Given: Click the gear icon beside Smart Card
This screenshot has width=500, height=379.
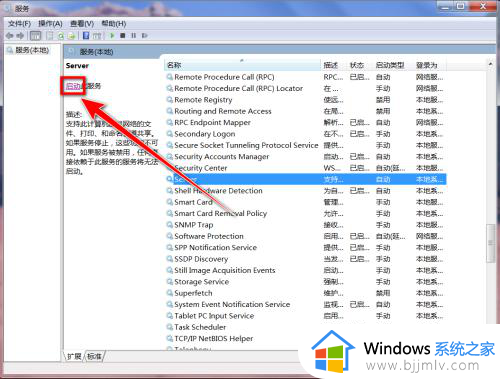Looking at the screenshot, I should (x=170, y=202).
